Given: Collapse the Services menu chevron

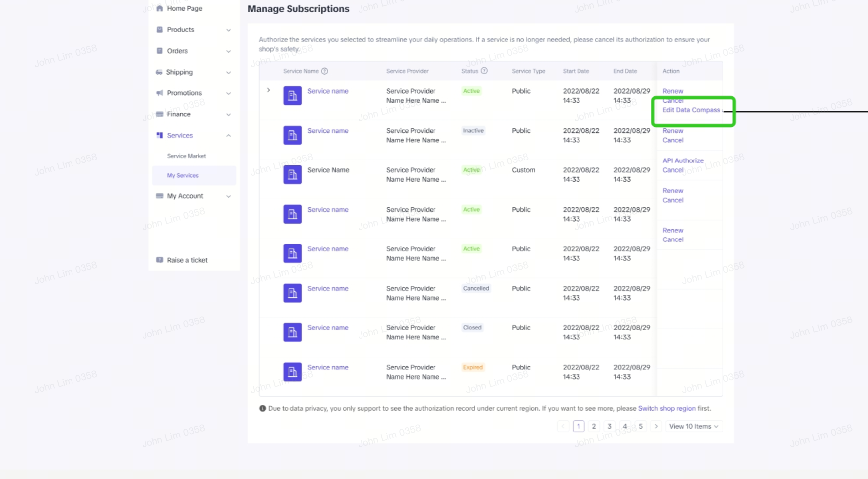Looking at the screenshot, I should 228,135.
